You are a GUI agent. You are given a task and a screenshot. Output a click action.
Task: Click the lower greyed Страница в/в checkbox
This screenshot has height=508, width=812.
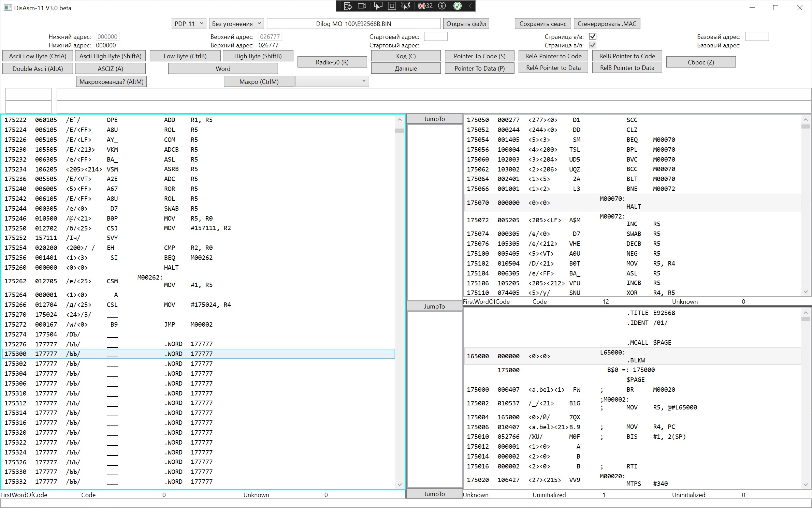coord(593,45)
